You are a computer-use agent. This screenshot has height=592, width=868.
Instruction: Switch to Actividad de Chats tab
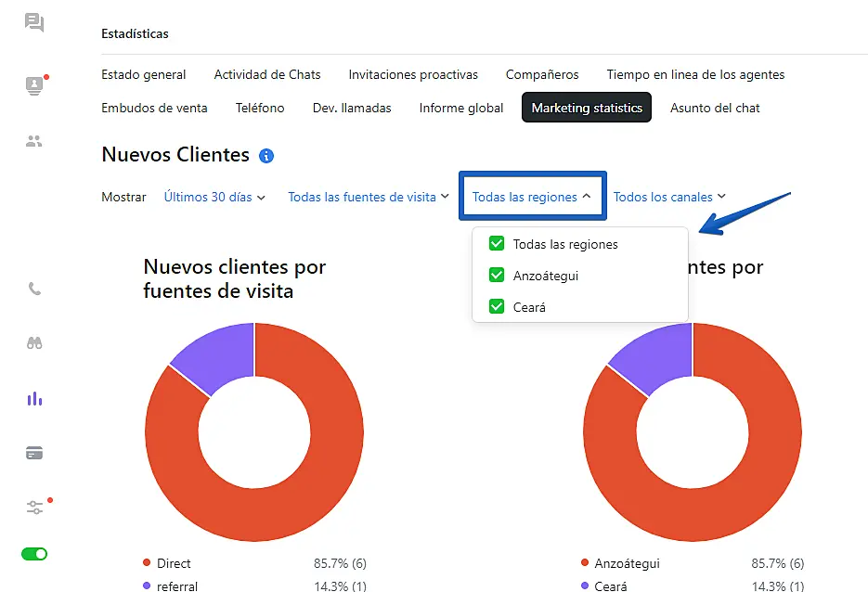(x=267, y=74)
